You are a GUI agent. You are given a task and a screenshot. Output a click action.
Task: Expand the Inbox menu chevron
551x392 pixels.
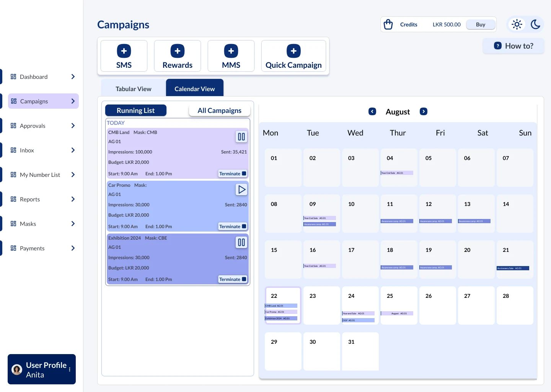coord(73,150)
